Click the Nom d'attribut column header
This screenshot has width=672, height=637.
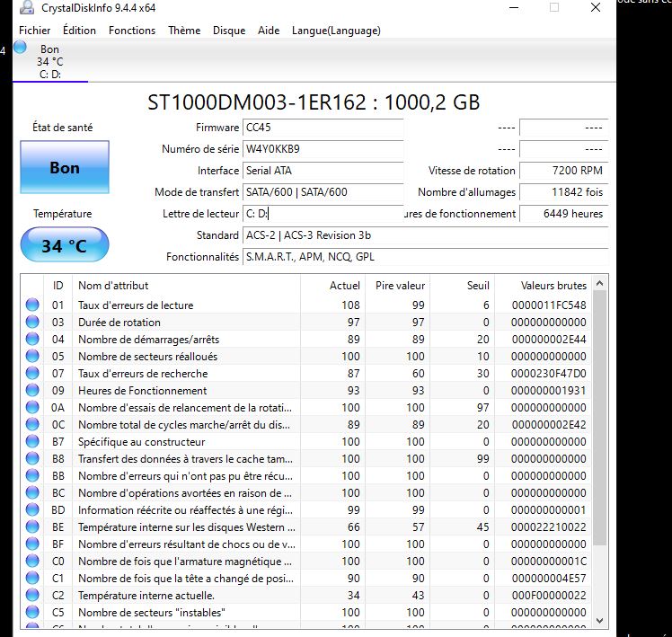(186, 286)
